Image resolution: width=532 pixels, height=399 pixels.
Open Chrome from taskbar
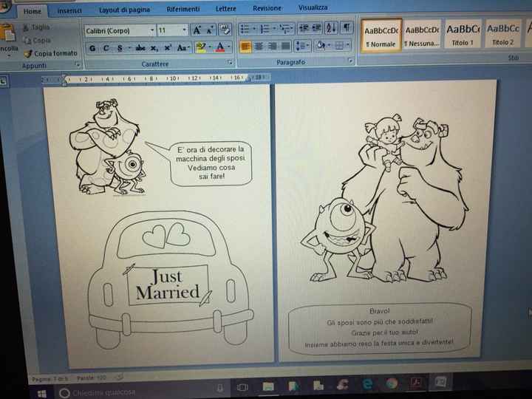pyautogui.click(x=392, y=383)
